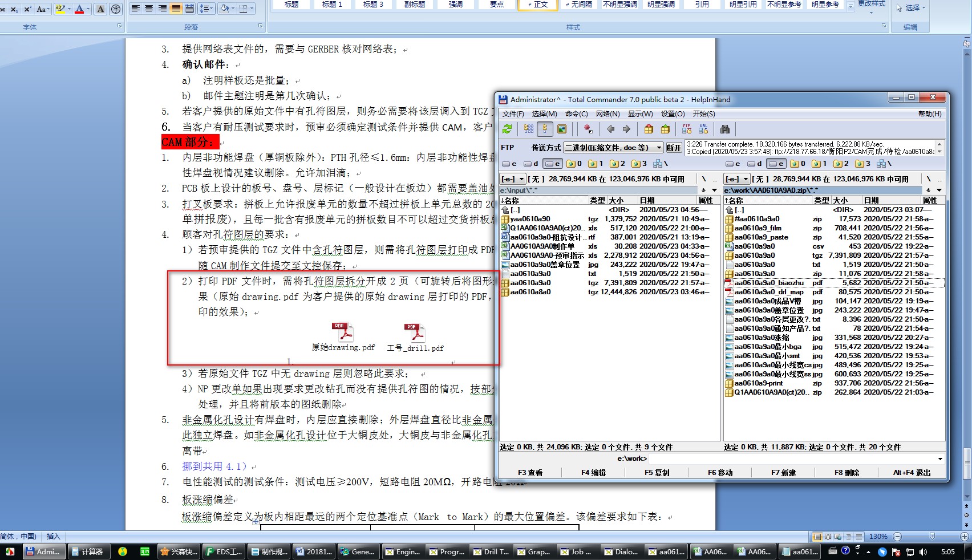Image resolution: width=972 pixels, height=560 pixels.
Task: Center text in Word
Action: (x=149, y=9)
